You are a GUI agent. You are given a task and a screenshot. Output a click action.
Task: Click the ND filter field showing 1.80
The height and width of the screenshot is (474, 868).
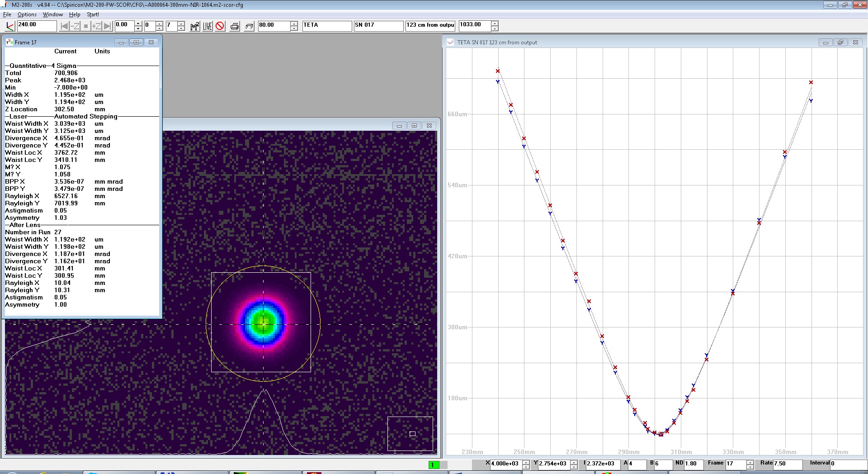[x=694, y=465]
